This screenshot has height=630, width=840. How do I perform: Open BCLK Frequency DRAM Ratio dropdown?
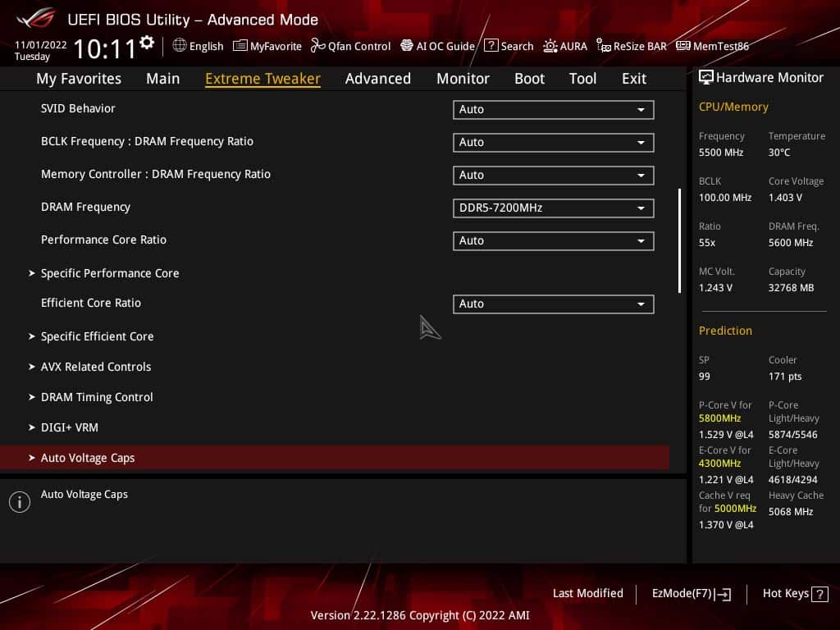tap(554, 143)
